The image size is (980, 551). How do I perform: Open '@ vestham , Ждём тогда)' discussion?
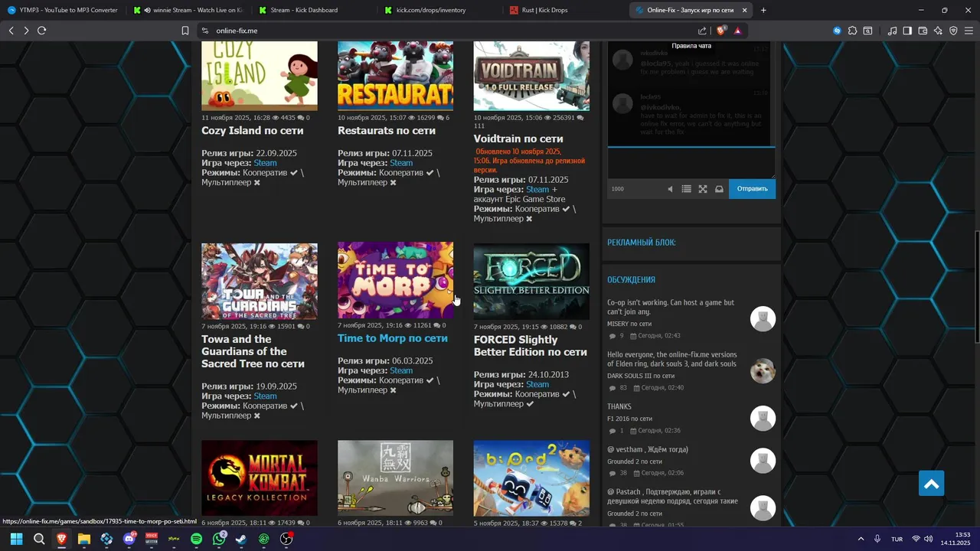pyautogui.click(x=648, y=449)
